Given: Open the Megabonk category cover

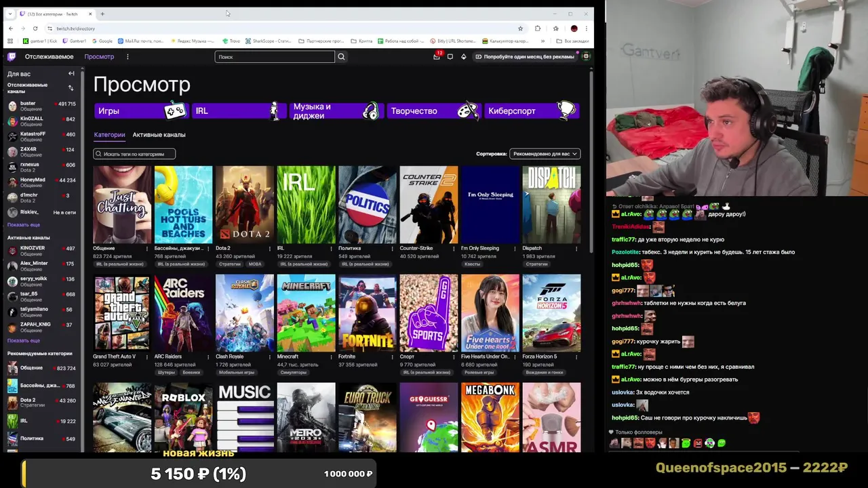Looking at the screenshot, I should (x=490, y=418).
